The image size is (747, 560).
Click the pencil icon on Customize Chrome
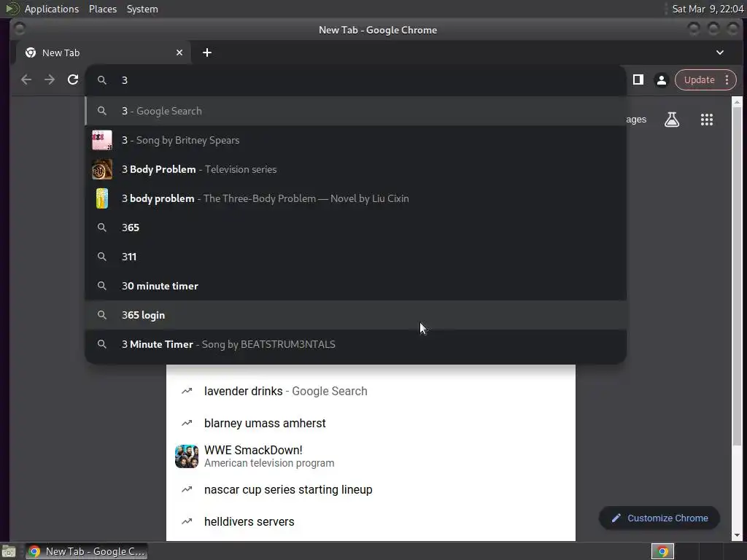point(616,518)
